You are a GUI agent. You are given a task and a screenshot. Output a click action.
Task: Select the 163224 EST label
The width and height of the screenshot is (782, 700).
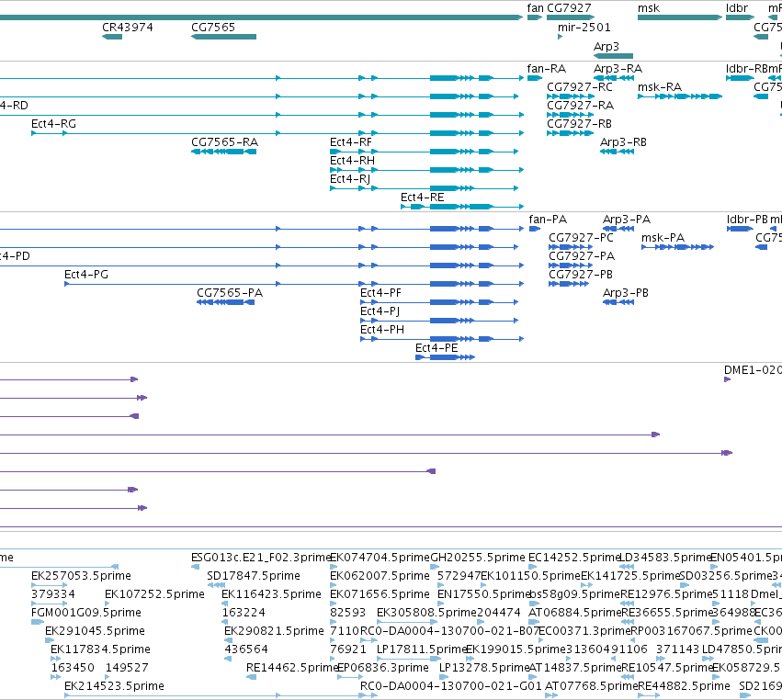pyautogui.click(x=244, y=613)
